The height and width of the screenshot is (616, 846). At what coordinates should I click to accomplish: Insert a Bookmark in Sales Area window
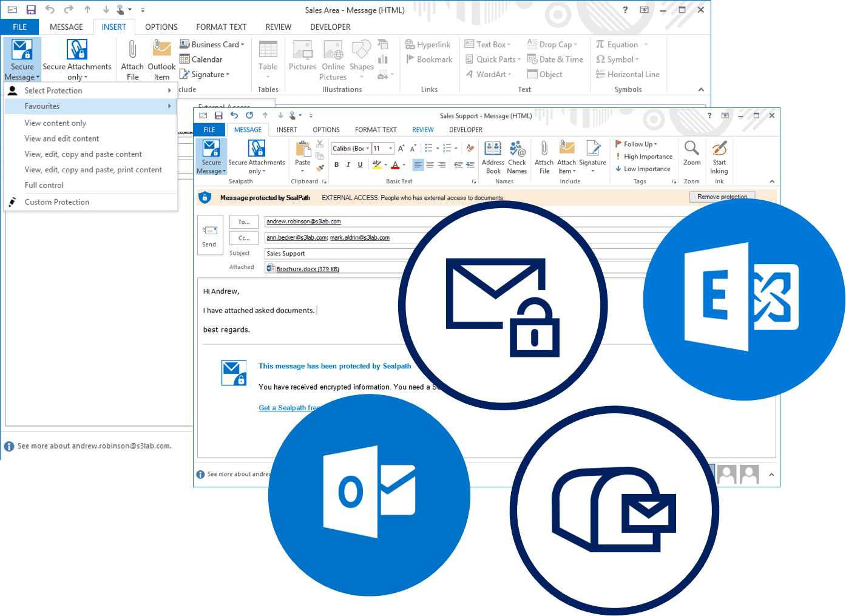click(429, 59)
